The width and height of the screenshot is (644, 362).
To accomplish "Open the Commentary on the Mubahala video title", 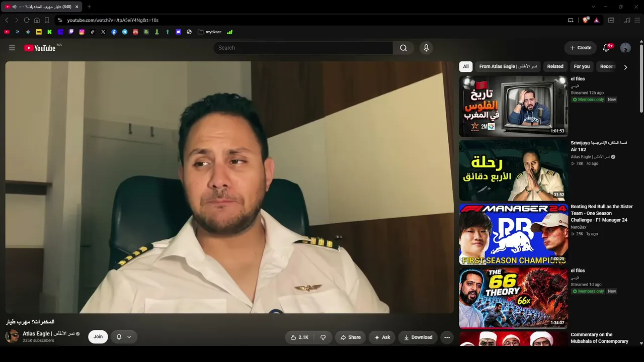I will click(600, 338).
